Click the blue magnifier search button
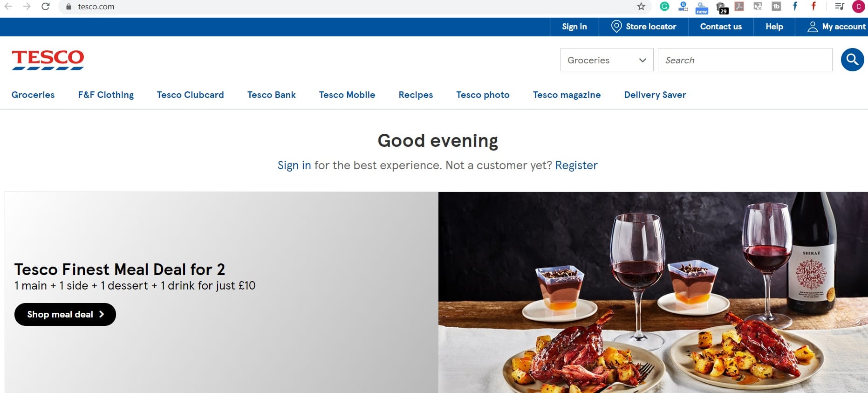The width and height of the screenshot is (868, 393). click(x=852, y=60)
